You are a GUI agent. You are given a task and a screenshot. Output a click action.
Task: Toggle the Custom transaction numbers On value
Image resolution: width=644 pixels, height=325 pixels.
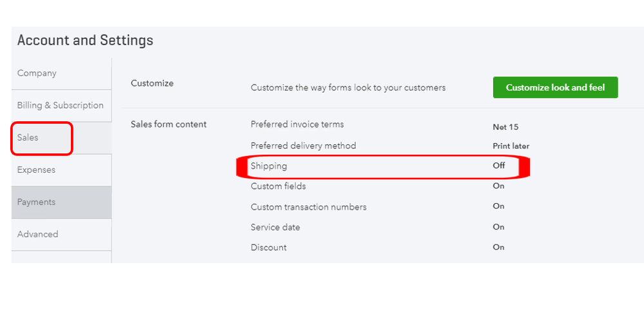(499, 206)
